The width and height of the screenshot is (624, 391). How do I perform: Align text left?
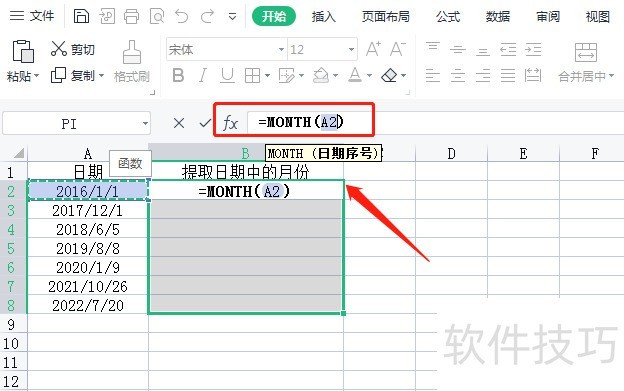click(x=433, y=75)
